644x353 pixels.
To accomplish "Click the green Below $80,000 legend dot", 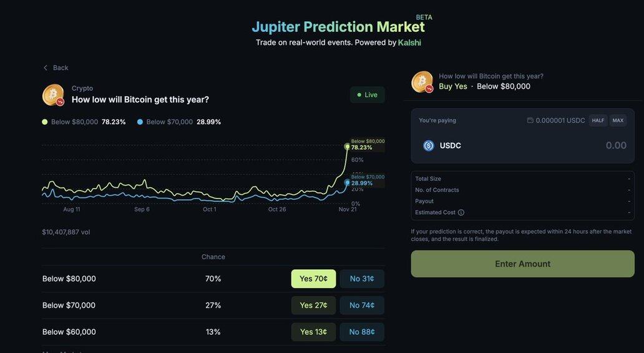I will click(x=45, y=122).
